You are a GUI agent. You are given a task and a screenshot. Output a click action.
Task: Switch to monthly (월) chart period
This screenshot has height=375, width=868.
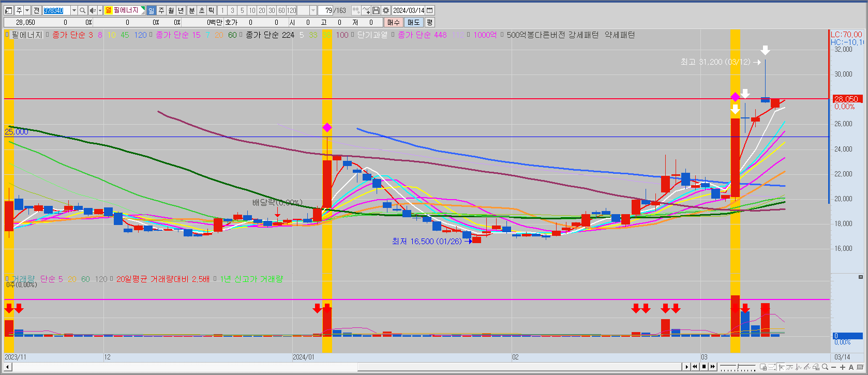click(171, 10)
